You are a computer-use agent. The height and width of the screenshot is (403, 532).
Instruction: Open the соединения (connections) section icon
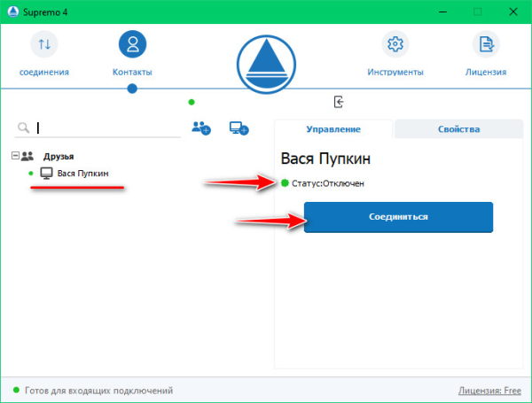44,44
